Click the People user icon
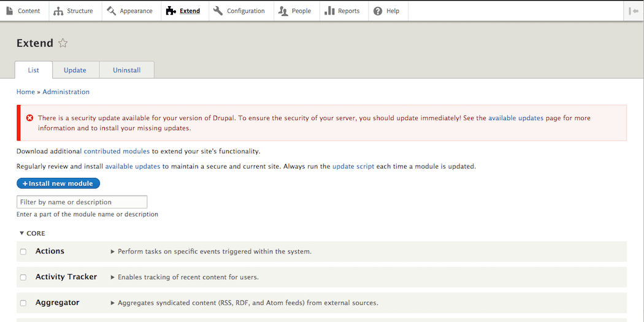 [x=283, y=11]
